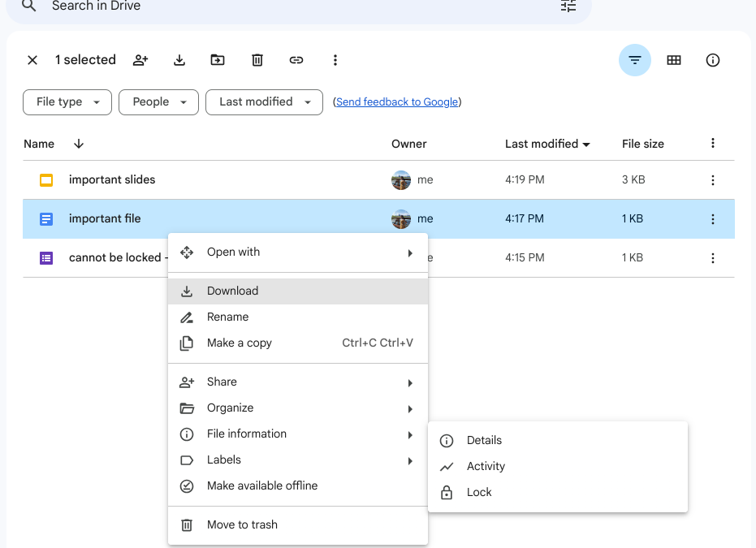Image resolution: width=756 pixels, height=548 pixels.
Task: Click the trash icon in selection toolbar
Action: point(257,60)
